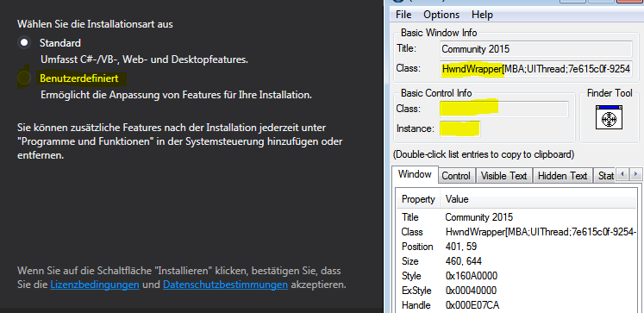Select the Benutzerdefiniert installation option
Viewport: 644px width, 313px height.
(24, 78)
